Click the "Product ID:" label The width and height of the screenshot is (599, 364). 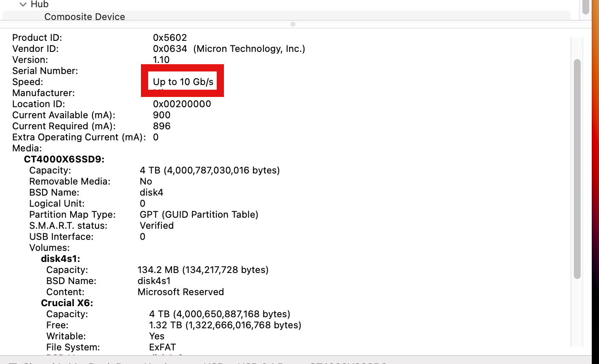point(37,38)
